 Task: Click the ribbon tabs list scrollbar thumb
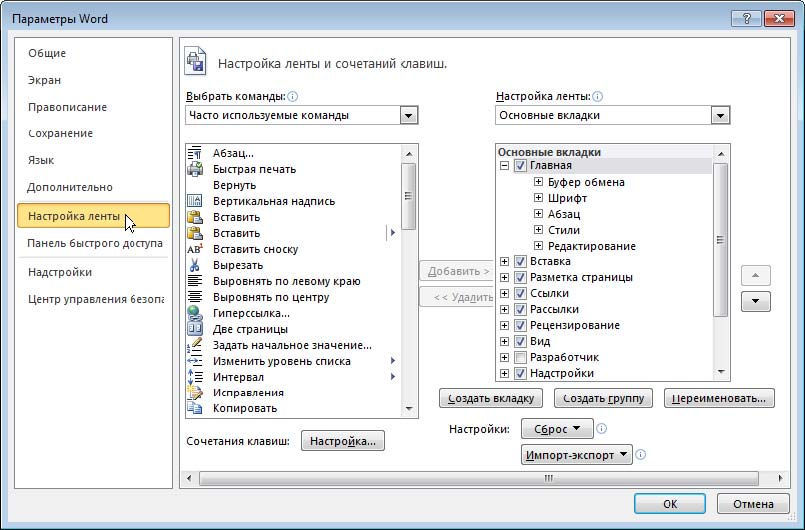point(720,240)
